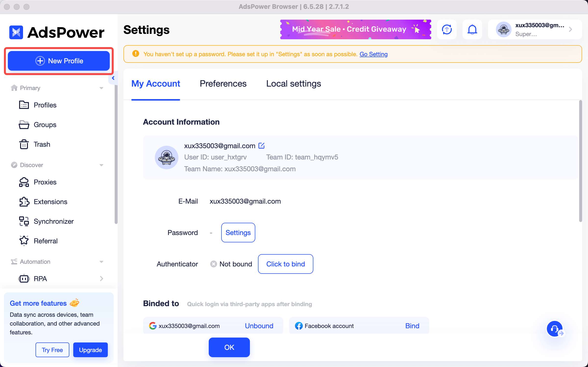Open the Referral star icon
The height and width of the screenshot is (367, 588).
pyautogui.click(x=24, y=241)
